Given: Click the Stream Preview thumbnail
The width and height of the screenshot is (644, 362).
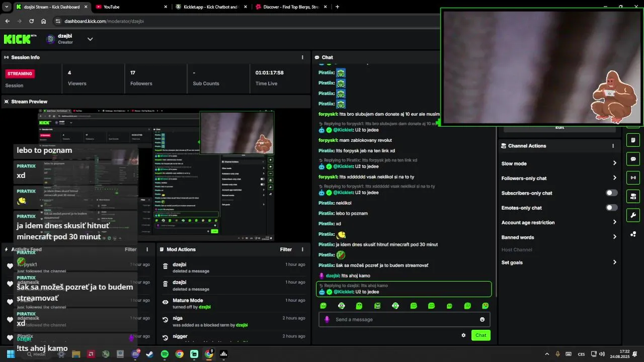Looking at the screenshot, I should coord(156,174).
